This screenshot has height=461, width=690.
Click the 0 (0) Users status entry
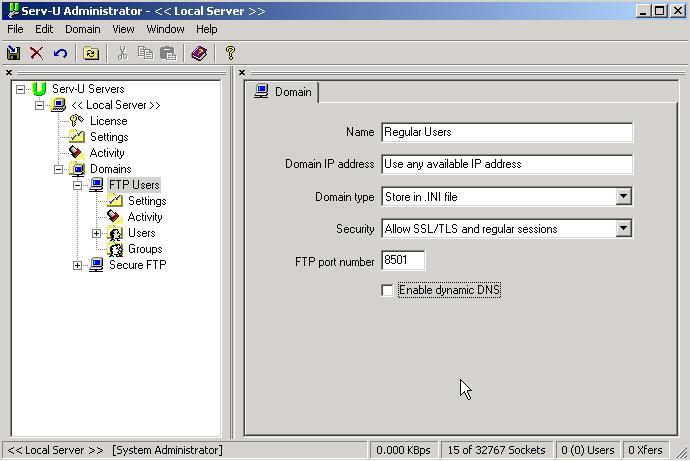tap(587, 450)
